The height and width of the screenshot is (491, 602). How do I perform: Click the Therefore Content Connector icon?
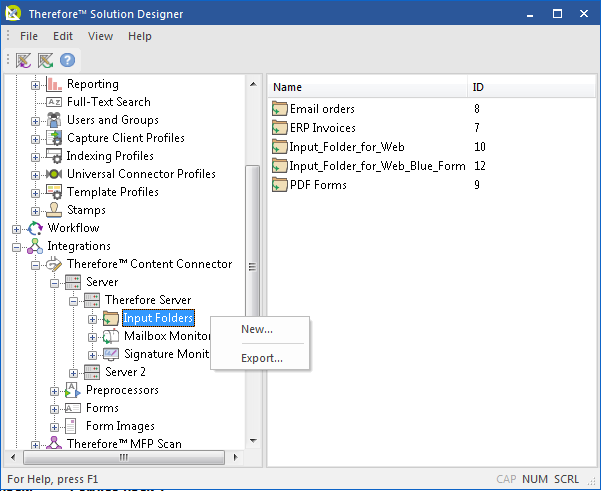point(54,264)
